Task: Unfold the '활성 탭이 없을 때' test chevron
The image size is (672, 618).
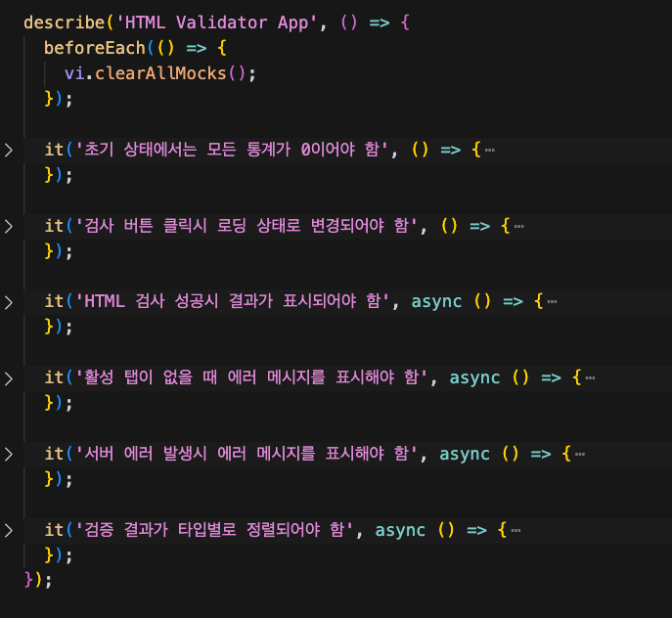Action: tap(9, 377)
